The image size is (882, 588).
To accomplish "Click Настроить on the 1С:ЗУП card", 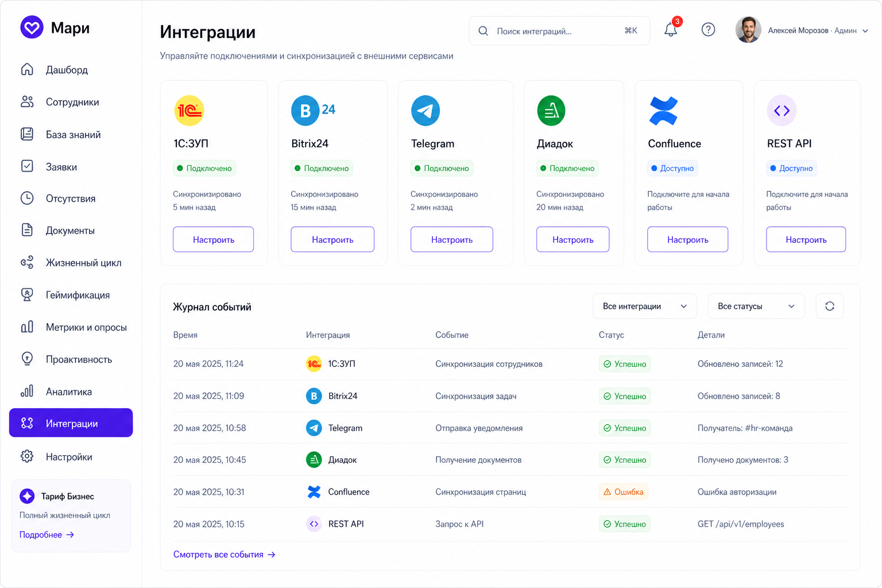I will point(213,239).
